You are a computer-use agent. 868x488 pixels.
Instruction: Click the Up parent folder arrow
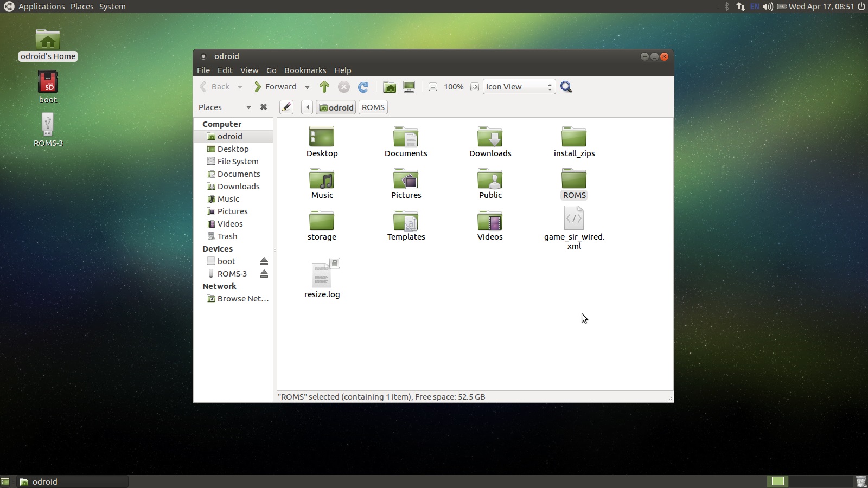[x=324, y=87]
